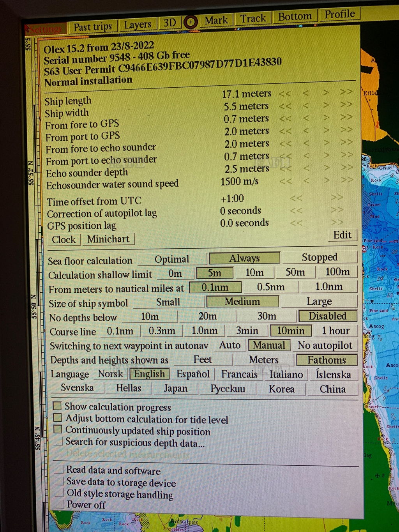Image resolution: width=399 pixels, height=532 pixels.
Task: Set Course line to 0.3nm
Action: pos(162,331)
